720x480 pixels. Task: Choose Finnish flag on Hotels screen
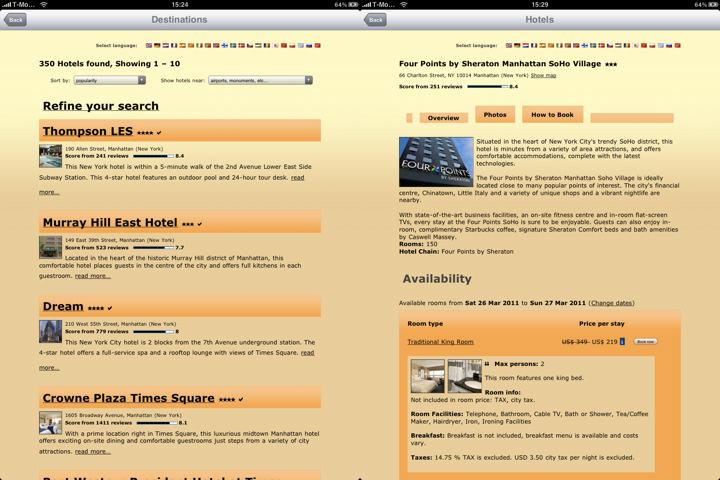click(585, 45)
